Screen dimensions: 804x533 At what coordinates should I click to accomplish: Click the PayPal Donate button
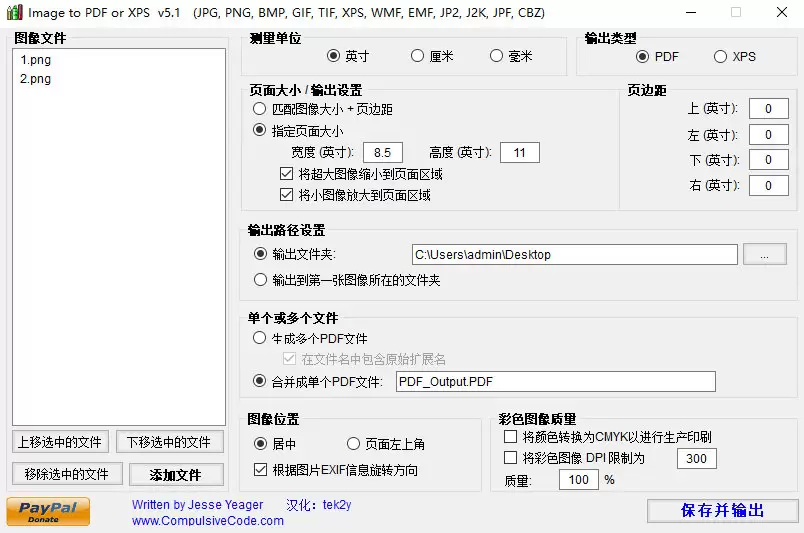point(48,511)
